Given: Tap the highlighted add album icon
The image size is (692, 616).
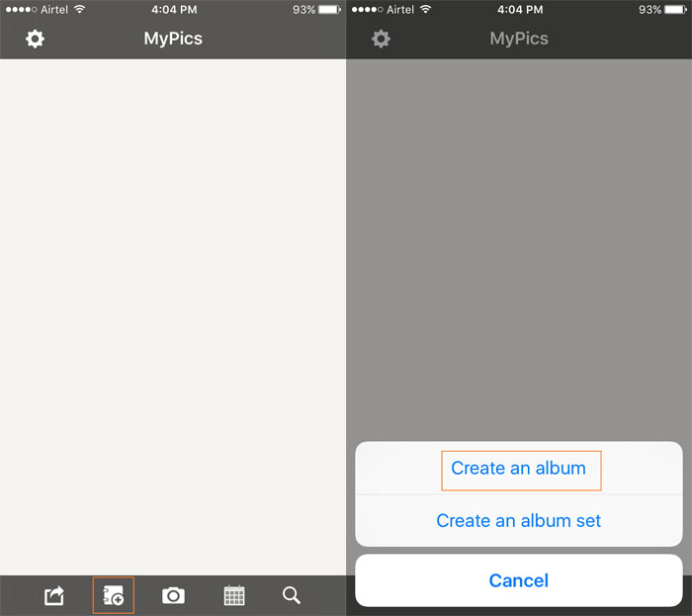Looking at the screenshot, I should (x=113, y=595).
